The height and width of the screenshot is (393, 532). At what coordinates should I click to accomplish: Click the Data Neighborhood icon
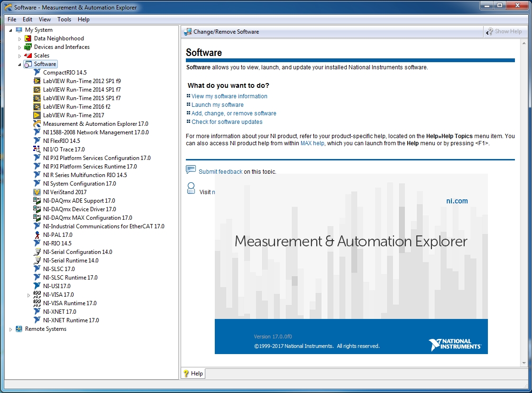tap(28, 38)
